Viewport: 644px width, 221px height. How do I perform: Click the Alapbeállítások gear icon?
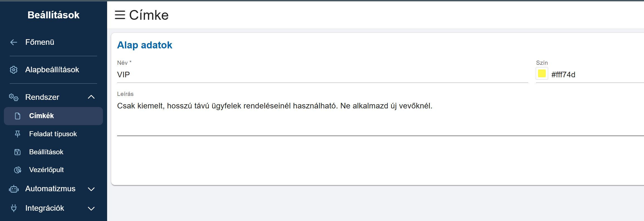click(x=14, y=70)
